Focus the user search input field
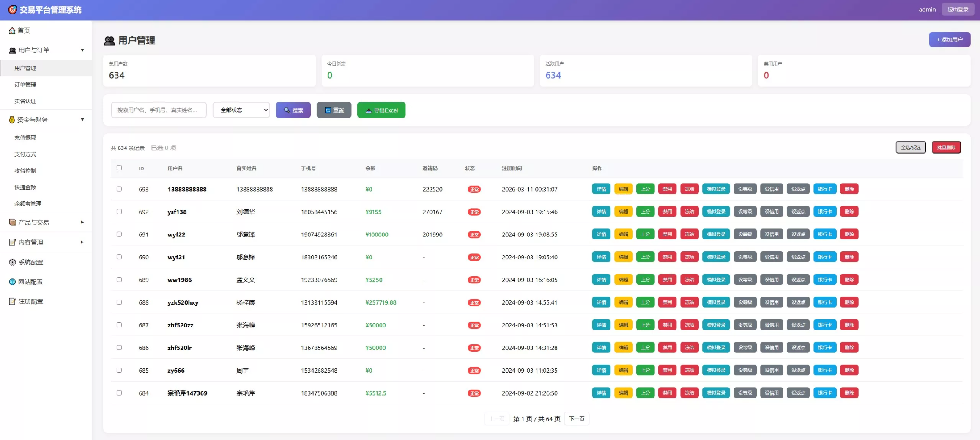The width and height of the screenshot is (980, 440). click(x=159, y=110)
